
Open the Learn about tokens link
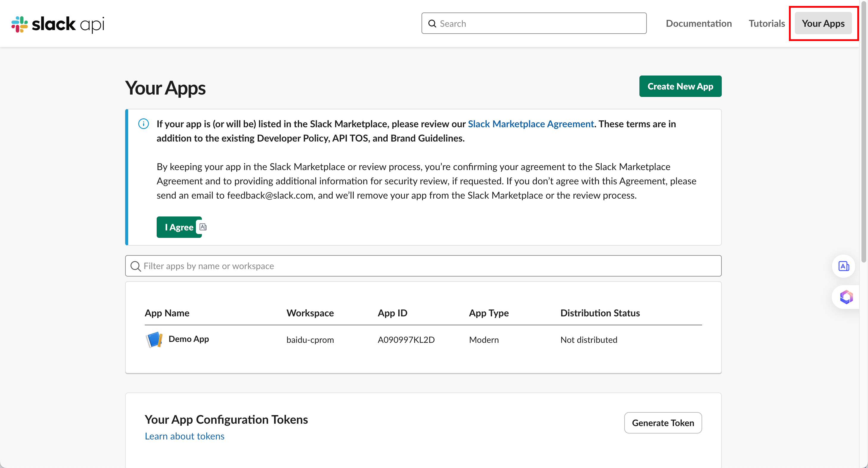point(184,436)
